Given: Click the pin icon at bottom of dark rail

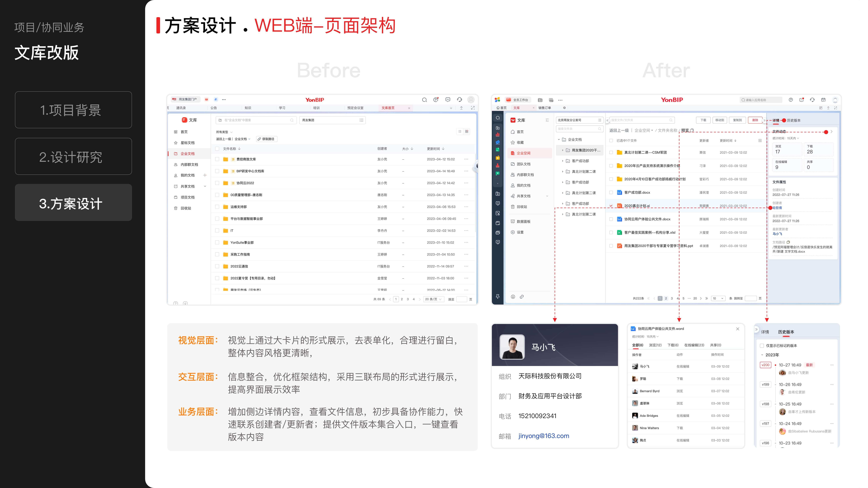Looking at the screenshot, I should [498, 296].
